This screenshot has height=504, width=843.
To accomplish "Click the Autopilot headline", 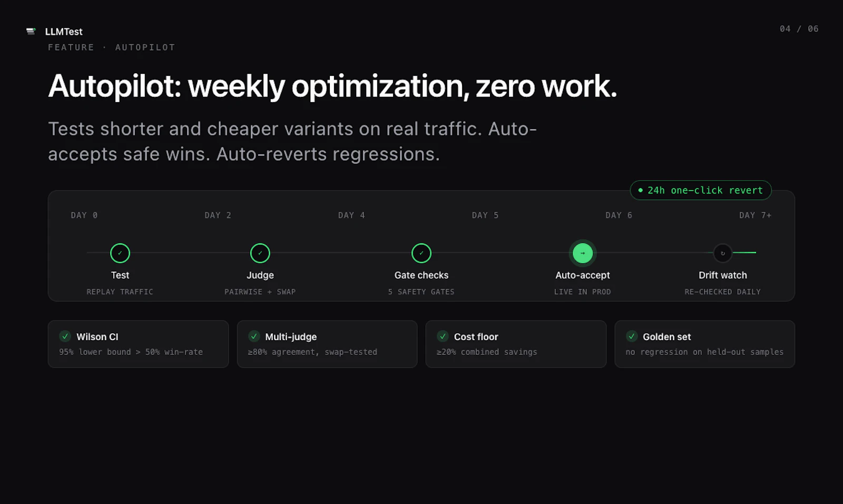I will pos(332,86).
